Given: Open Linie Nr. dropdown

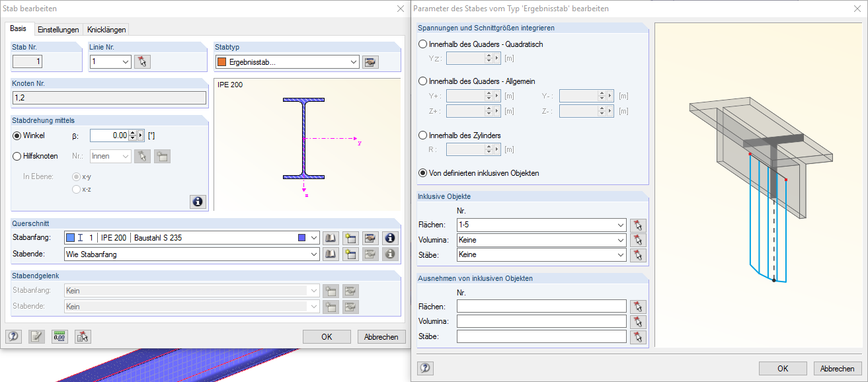Looking at the screenshot, I should tap(126, 62).
